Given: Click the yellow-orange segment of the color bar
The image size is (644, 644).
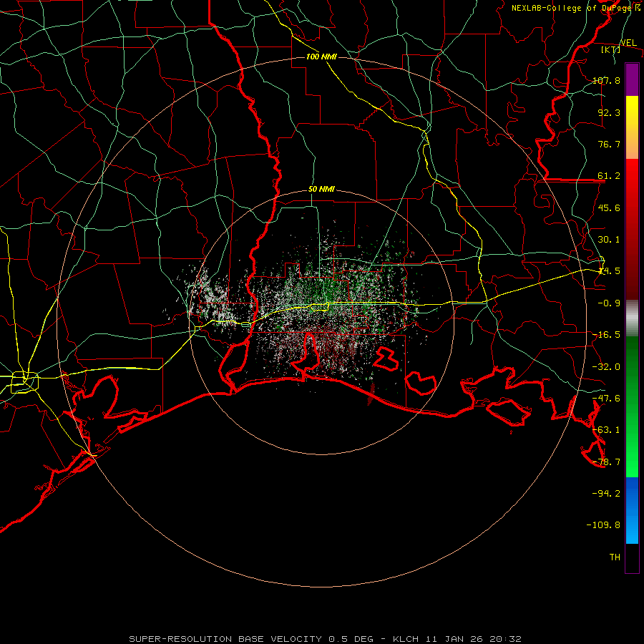Looking at the screenshot, I should pyautogui.click(x=632, y=127).
